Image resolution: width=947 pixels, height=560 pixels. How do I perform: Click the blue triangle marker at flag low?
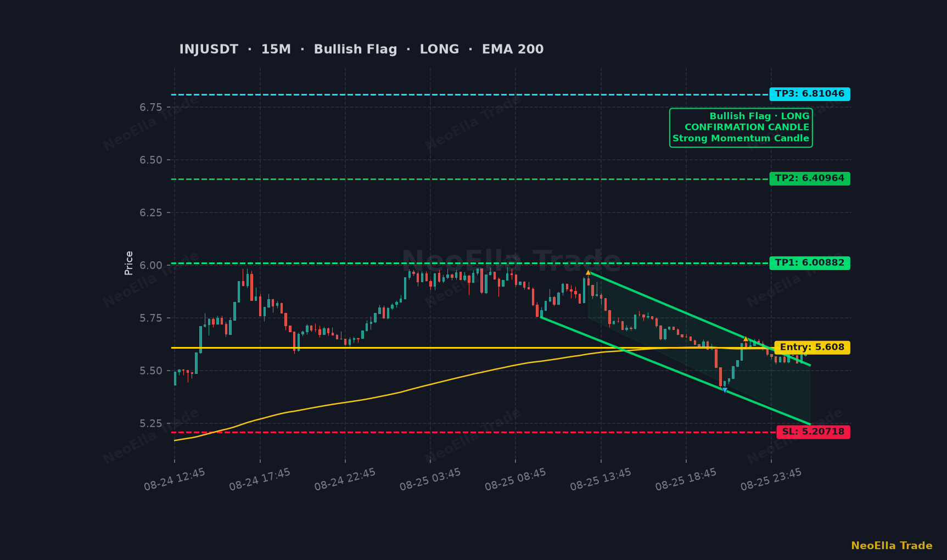[x=725, y=390]
